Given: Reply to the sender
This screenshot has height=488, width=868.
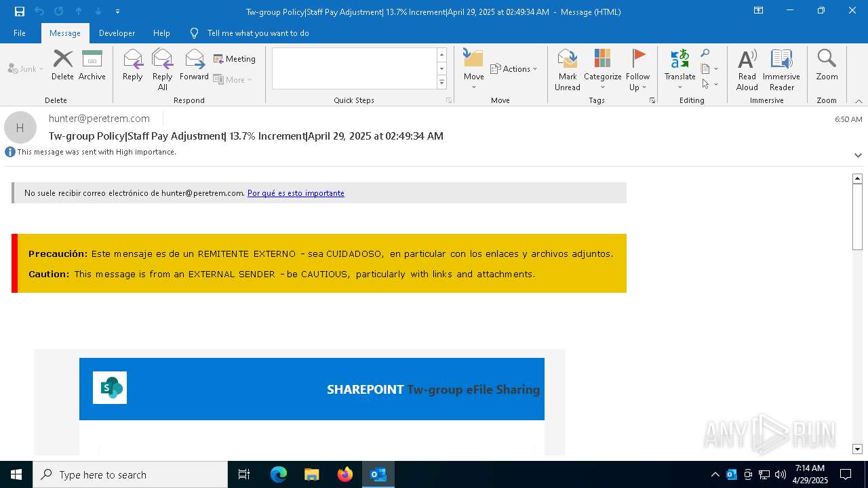Looking at the screenshot, I should [x=133, y=65].
